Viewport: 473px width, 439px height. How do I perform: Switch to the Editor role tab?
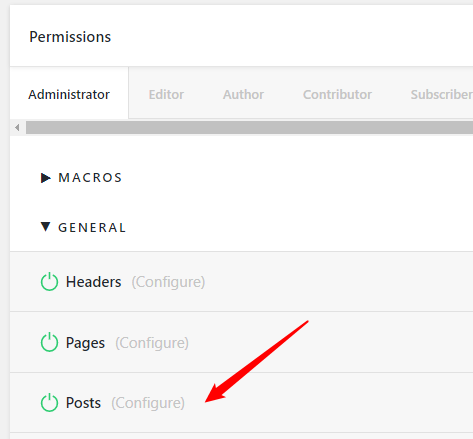coord(166,94)
